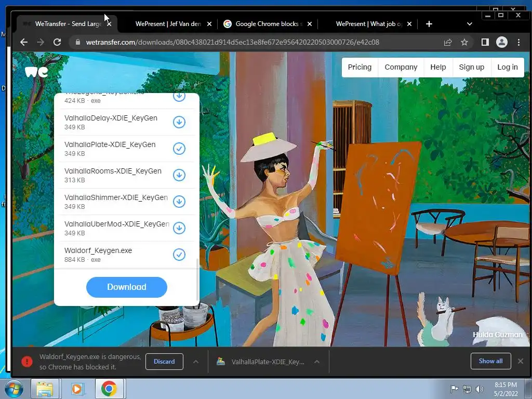Open the Chrome three-dot menu
Viewport: 532px width, 399px height.
518,42
